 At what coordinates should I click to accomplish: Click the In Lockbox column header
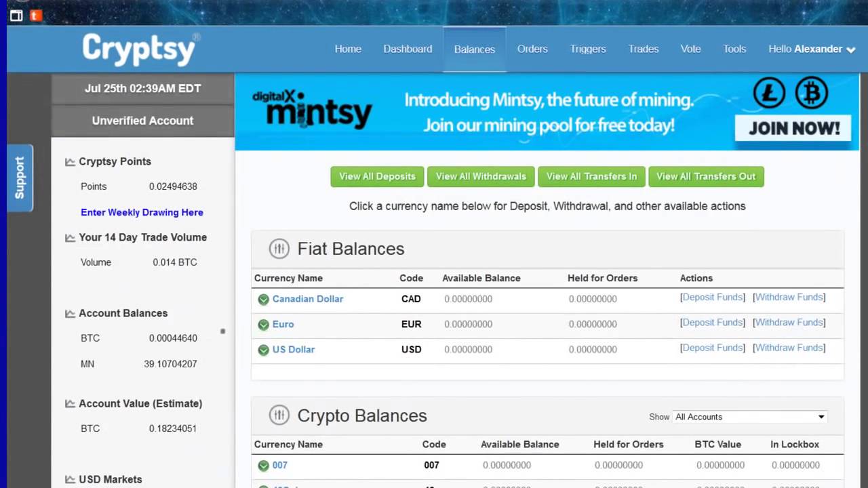[x=795, y=445]
